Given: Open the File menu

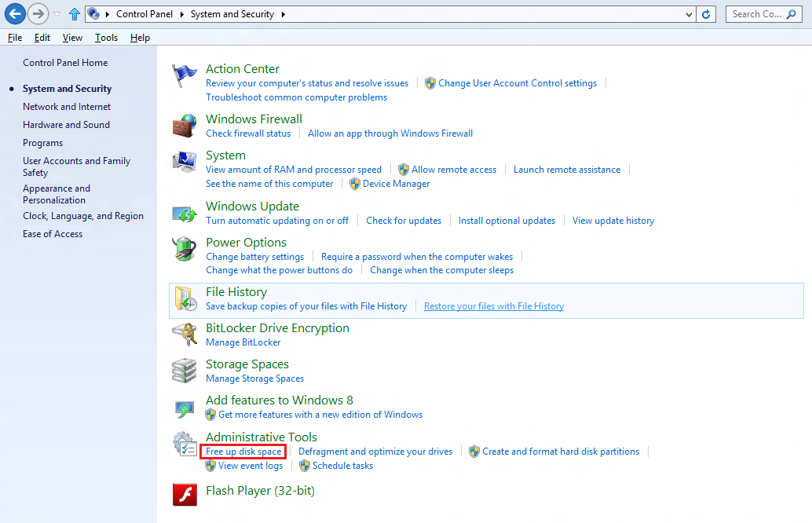Looking at the screenshot, I should (15, 38).
